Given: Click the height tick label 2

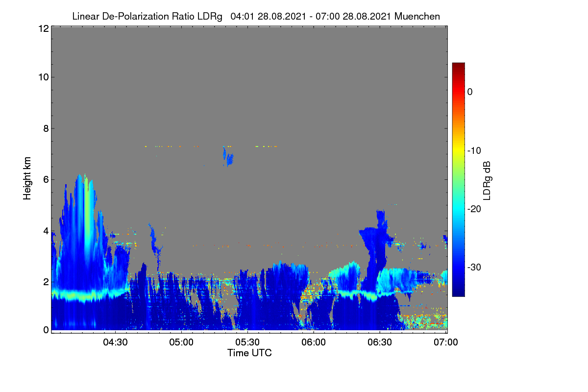Looking at the screenshot, I should coord(46,281).
